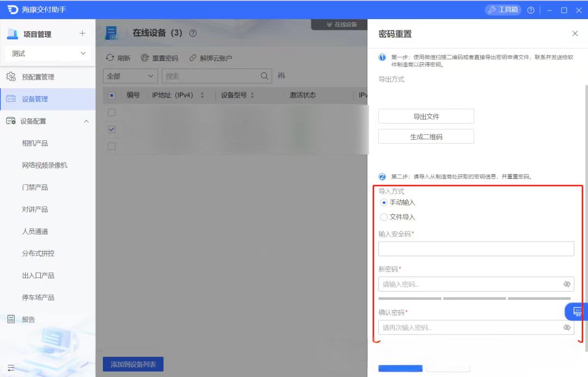Open 对讲产品 configuration
The height and width of the screenshot is (377, 588).
[35, 209]
